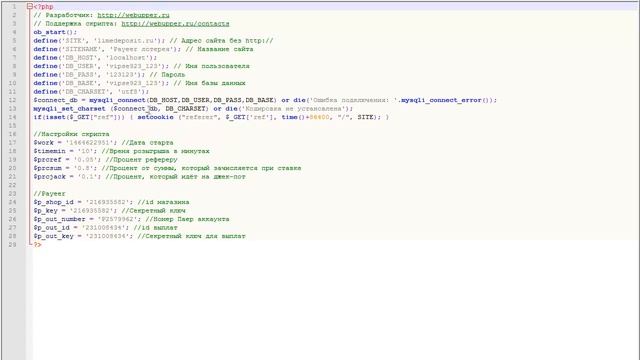Select line number 12 in the gutter

coord(12,100)
